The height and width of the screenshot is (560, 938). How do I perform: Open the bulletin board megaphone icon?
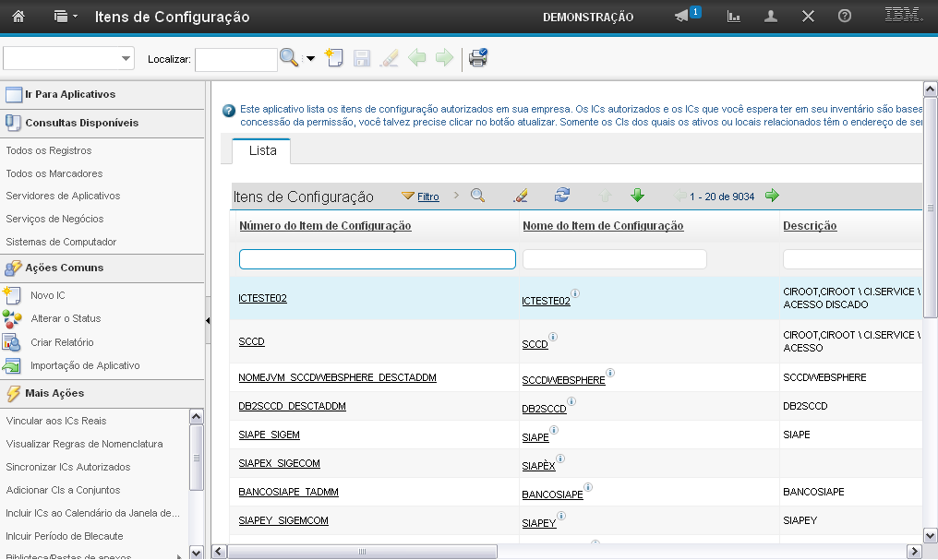pyautogui.click(x=682, y=17)
